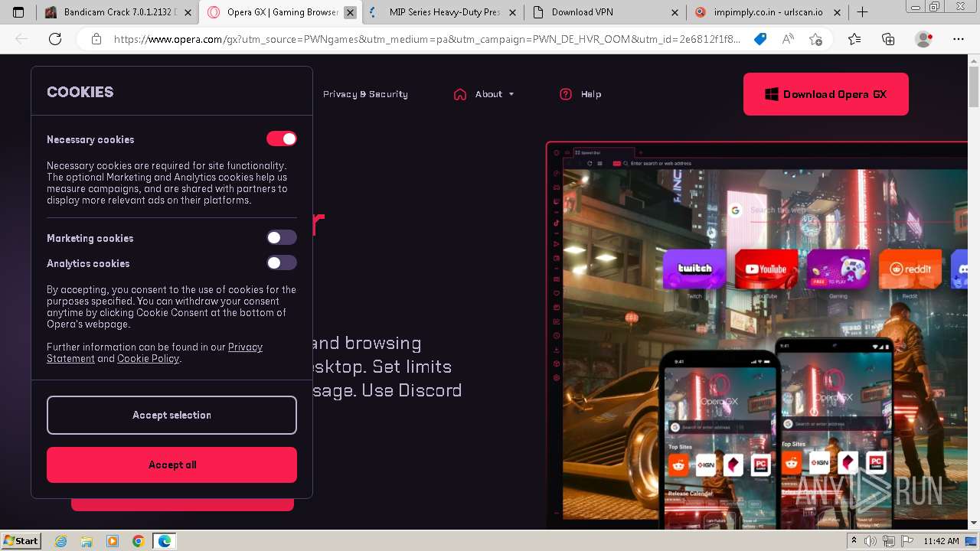
Task: Click the taskbar clock 11:42 AM
Action: coord(941,541)
